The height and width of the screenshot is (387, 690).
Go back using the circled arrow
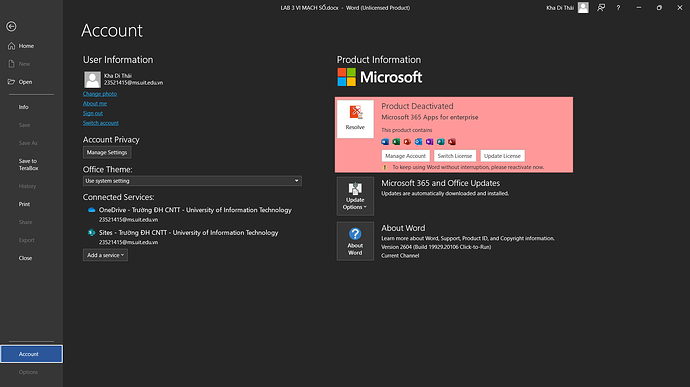click(x=11, y=26)
